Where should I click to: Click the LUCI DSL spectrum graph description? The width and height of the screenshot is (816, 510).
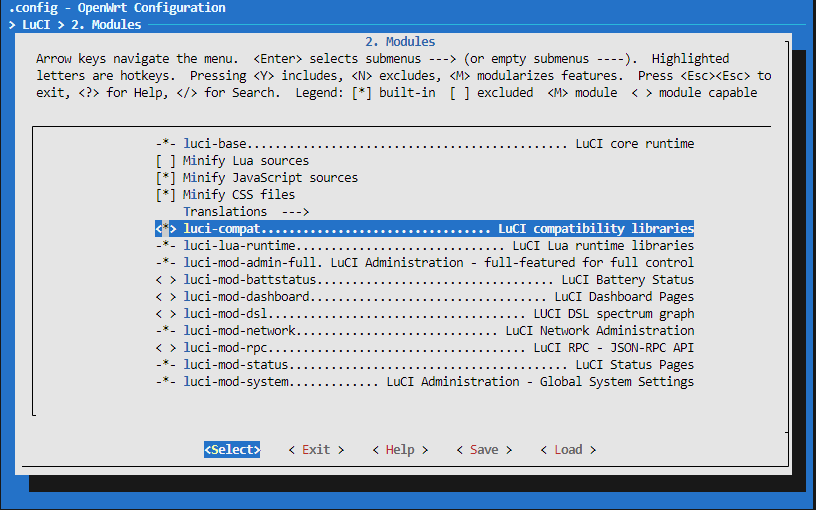click(x=614, y=314)
